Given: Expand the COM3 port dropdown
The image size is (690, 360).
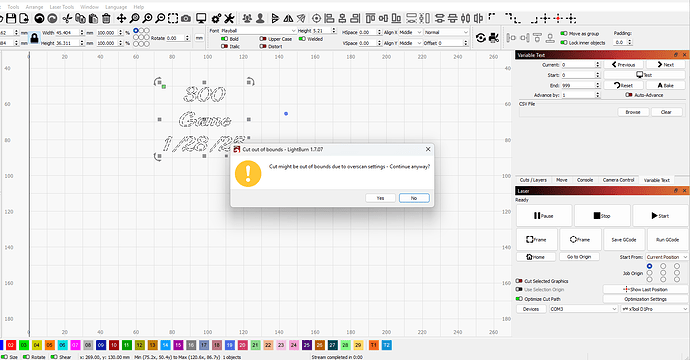Looking at the screenshot, I should 584,309.
